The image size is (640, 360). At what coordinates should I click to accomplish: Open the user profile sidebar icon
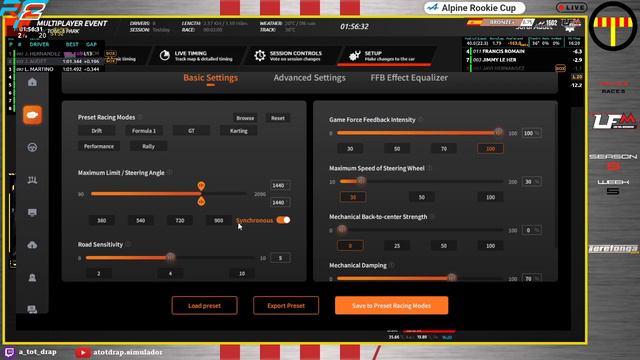[x=32, y=278]
